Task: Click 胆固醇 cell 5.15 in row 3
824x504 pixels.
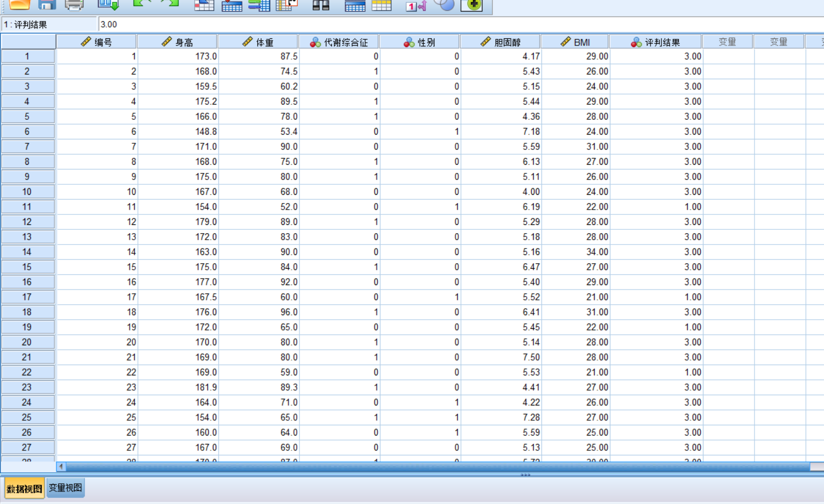Action: [501, 86]
